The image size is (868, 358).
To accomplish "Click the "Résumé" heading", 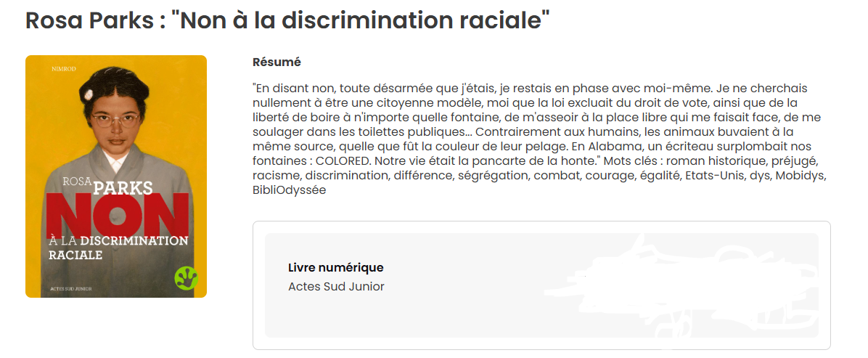I will (x=277, y=62).
